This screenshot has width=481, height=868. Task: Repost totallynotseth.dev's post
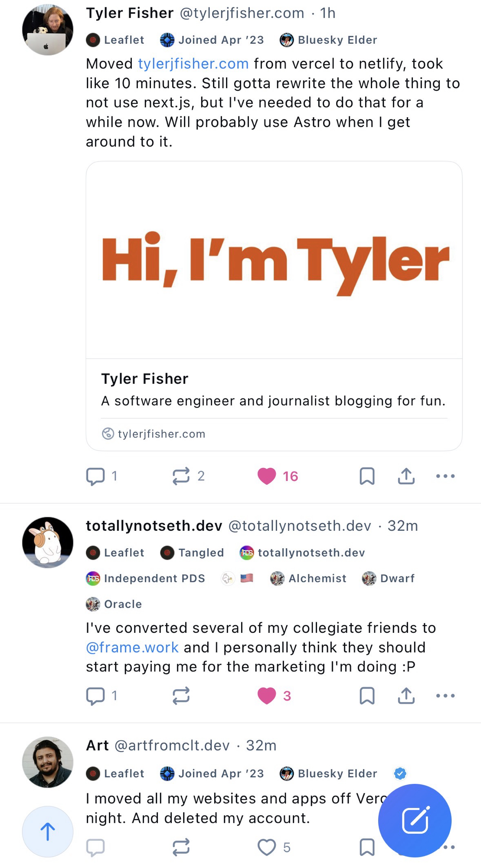click(181, 696)
